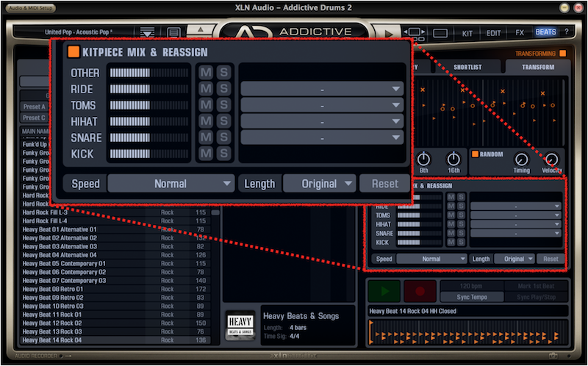The image size is (588, 366).
Task: Toggle the RANDOM orange switch
Action: tap(475, 154)
